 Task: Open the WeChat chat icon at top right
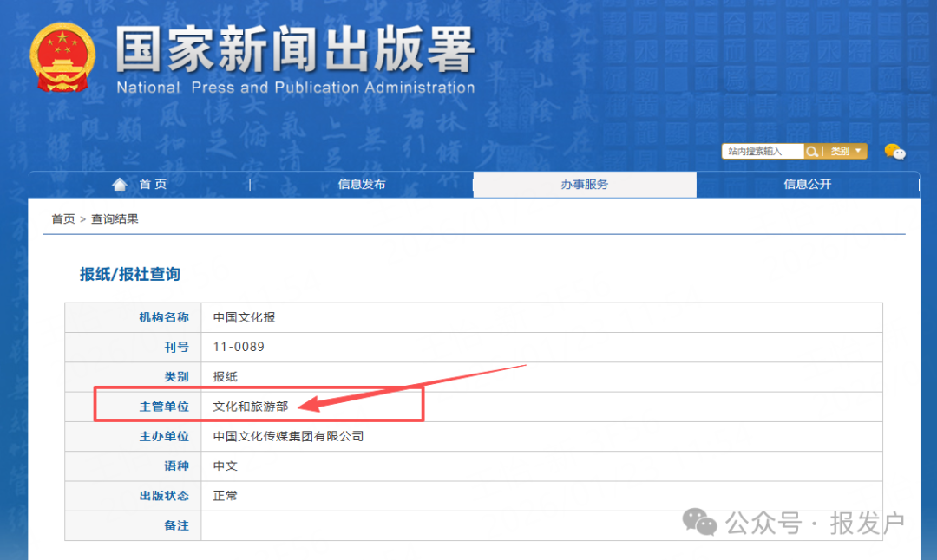pos(894,152)
